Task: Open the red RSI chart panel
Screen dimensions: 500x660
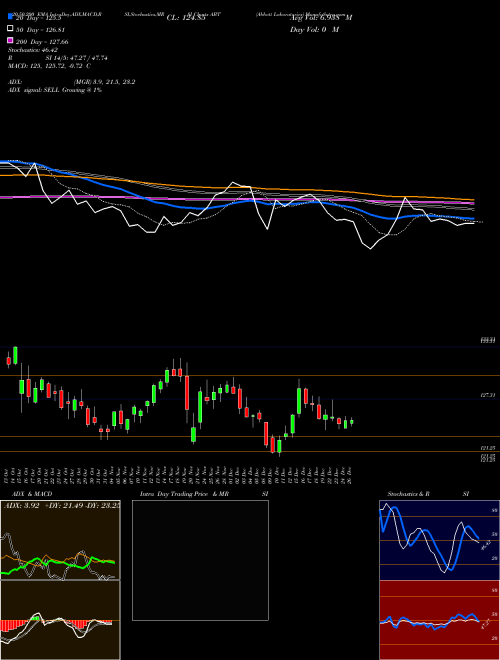Action: tap(439, 620)
